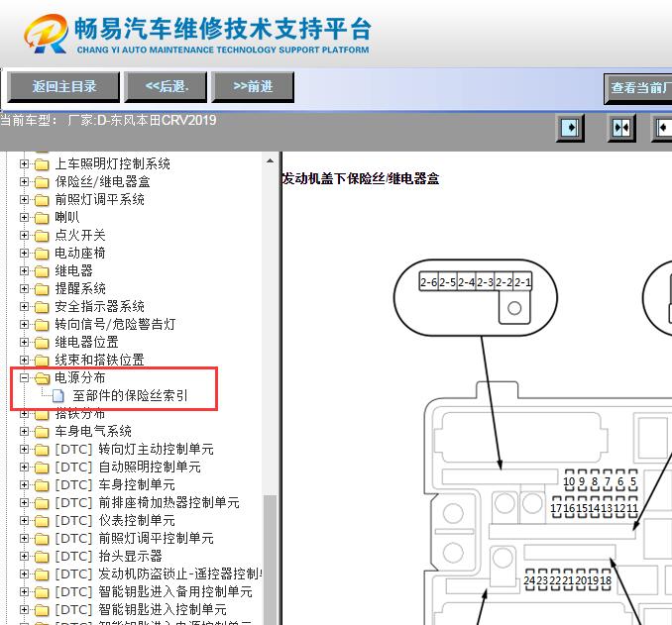Viewport: 672px width, 625px height.
Task: Click the 电源分布 open folder icon
Action: pos(42,378)
